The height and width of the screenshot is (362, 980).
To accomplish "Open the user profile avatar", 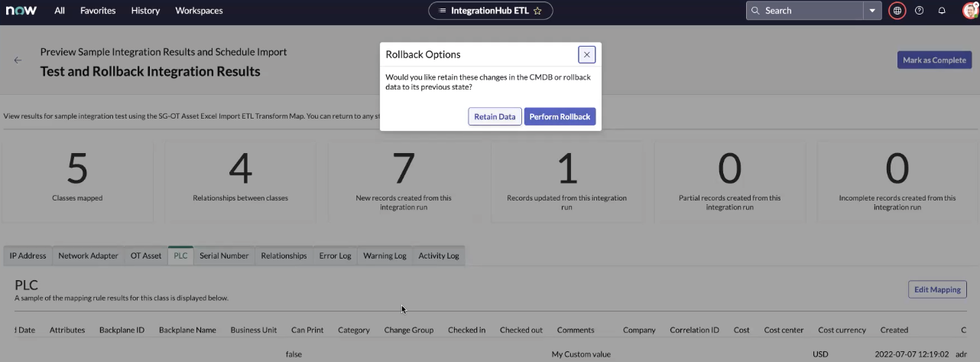I will [970, 11].
